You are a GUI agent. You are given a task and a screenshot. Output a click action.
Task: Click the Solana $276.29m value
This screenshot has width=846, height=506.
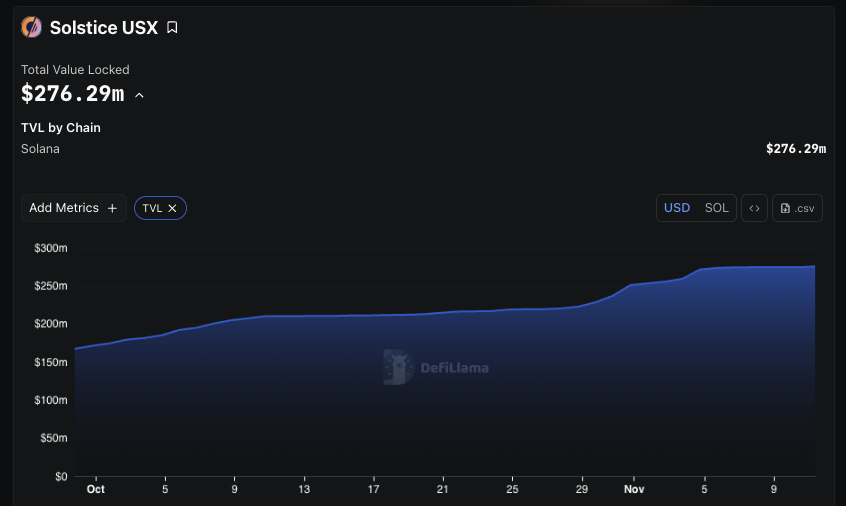pos(796,149)
